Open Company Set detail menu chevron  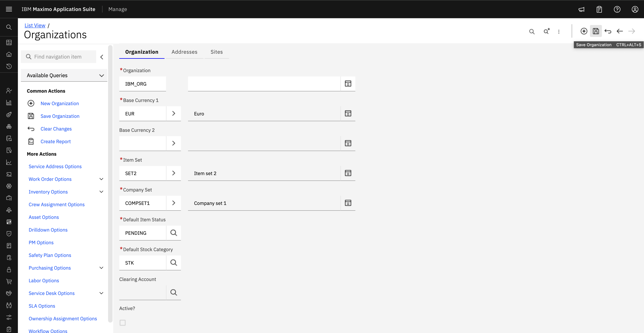[x=173, y=203]
